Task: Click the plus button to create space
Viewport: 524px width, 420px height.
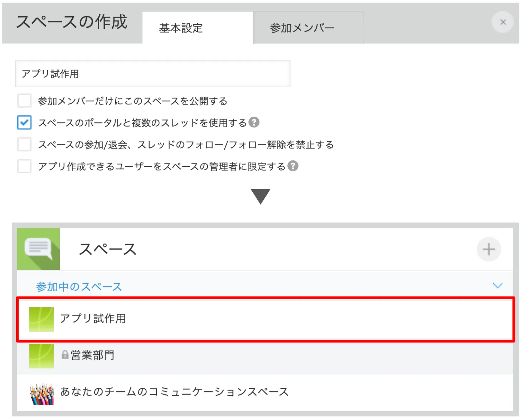Action: coord(489,249)
